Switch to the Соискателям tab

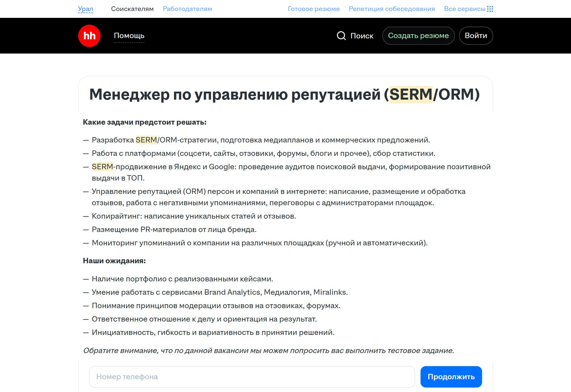coord(132,9)
